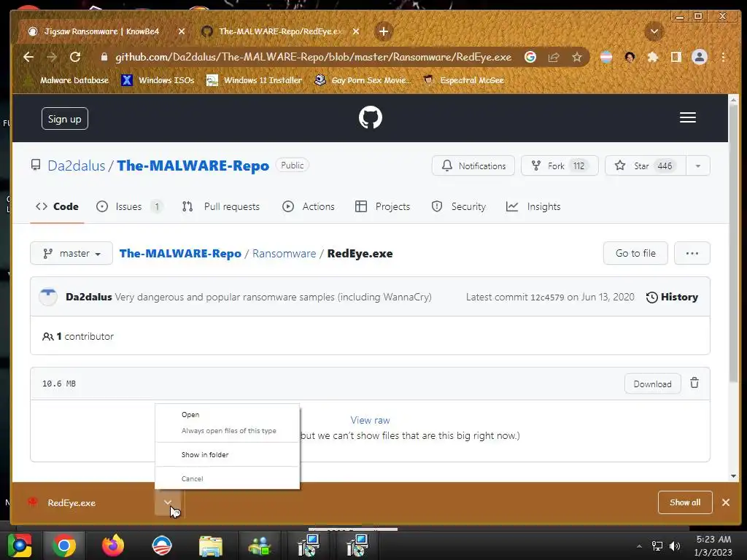This screenshot has width=747, height=560.
Task: Click the Start button on taskbar
Action: point(19,545)
